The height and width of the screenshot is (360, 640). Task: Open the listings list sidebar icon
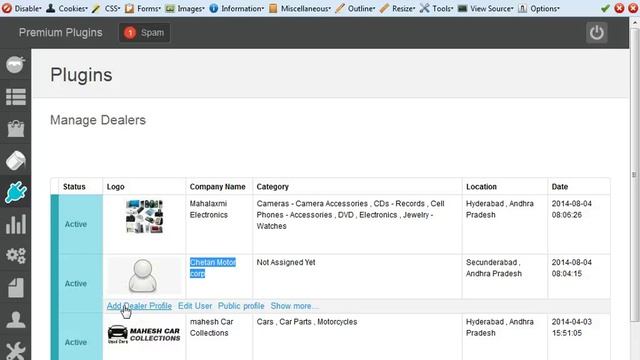[16, 97]
